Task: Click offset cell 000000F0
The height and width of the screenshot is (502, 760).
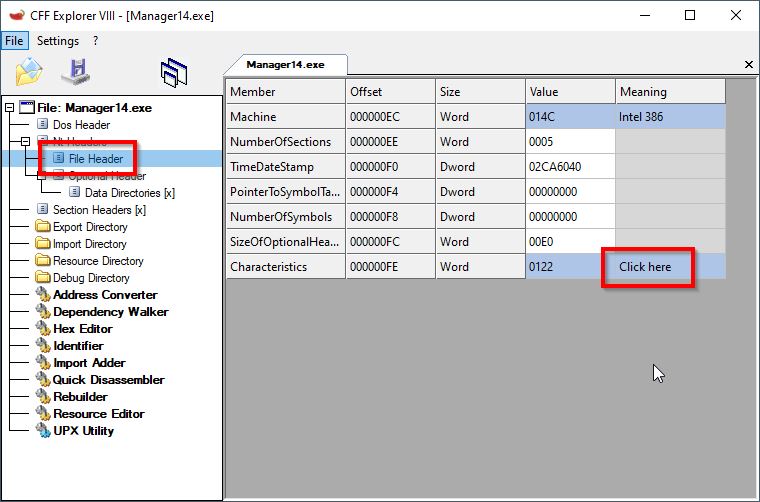Action: 391,167
